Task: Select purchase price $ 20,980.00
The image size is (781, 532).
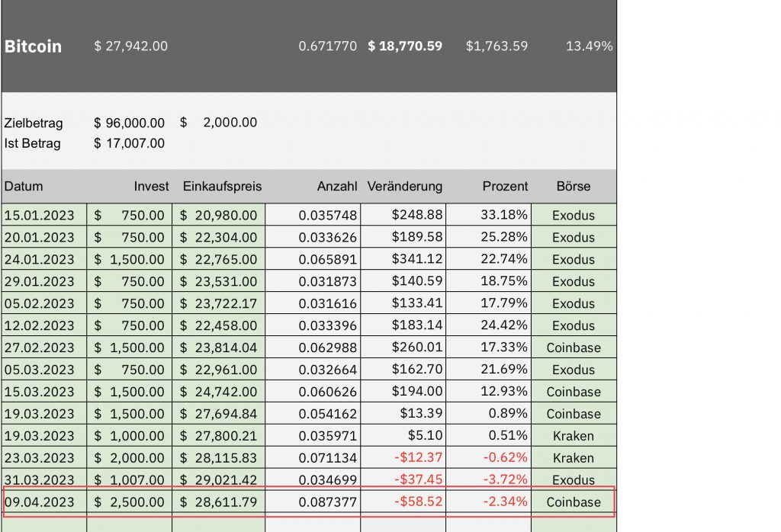Action: pos(218,215)
